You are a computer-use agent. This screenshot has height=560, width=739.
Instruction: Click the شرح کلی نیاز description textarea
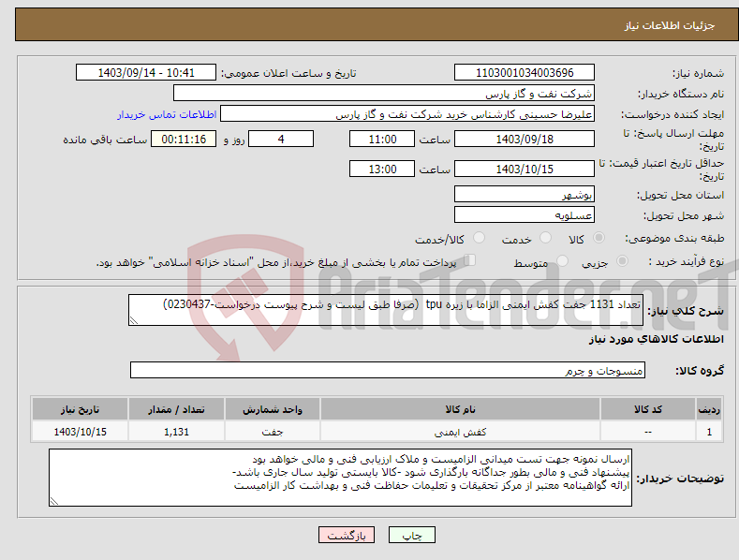386,310
